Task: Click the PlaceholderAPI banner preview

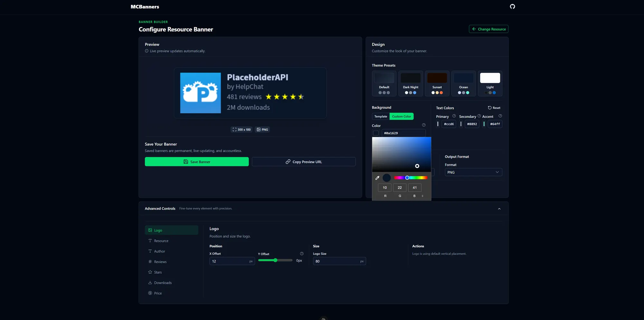Action: tap(250, 93)
